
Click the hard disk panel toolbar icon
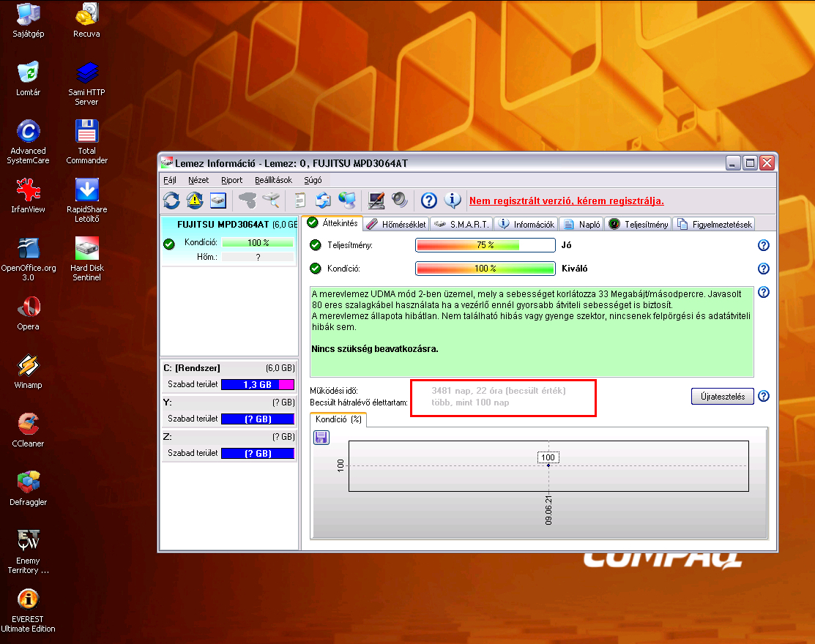click(x=218, y=201)
